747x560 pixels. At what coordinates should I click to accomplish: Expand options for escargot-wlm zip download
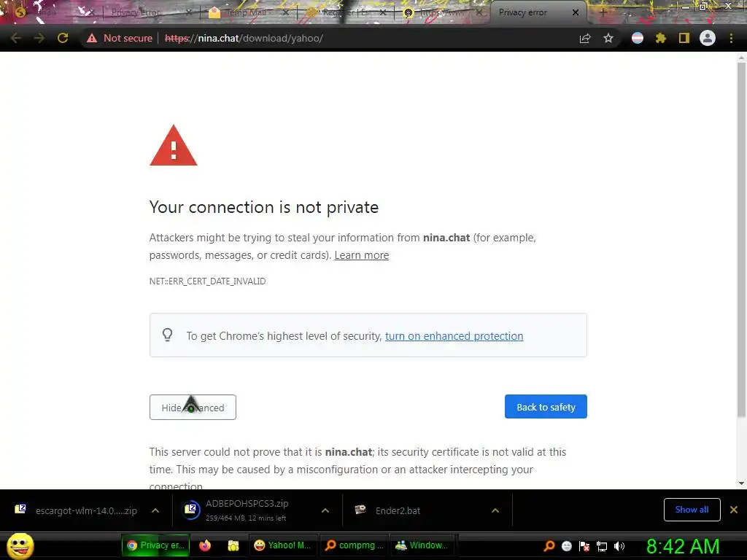click(x=155, y=510)
